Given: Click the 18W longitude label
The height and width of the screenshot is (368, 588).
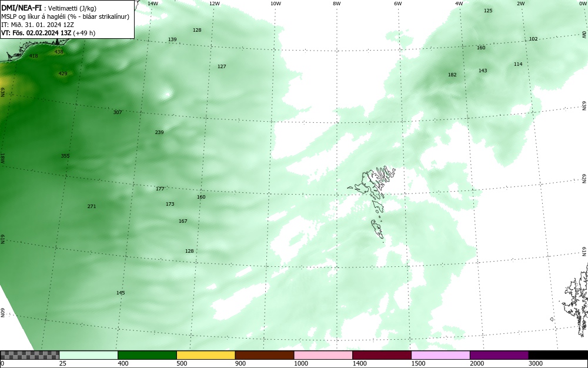Looking at the screenshot, I should [2, 158].
